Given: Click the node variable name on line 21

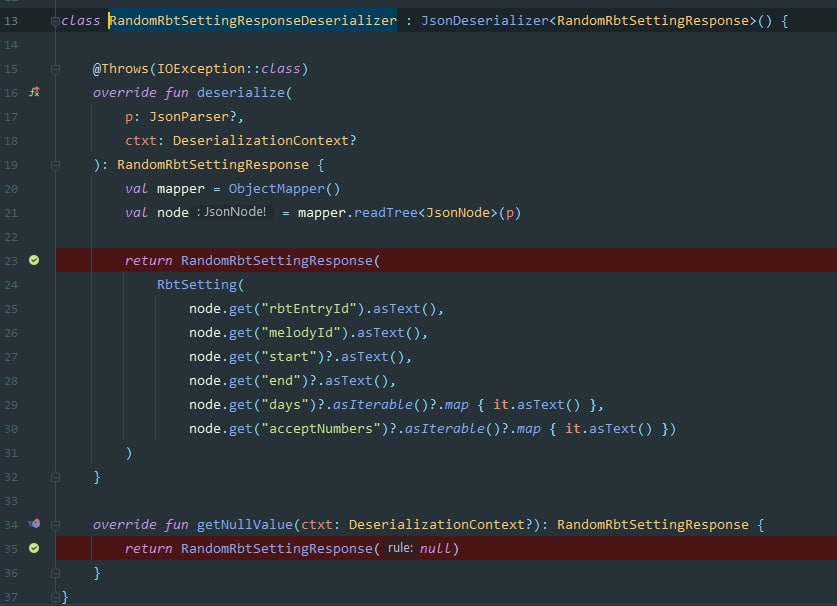Looking at the screenshot, I should (172, 213).
